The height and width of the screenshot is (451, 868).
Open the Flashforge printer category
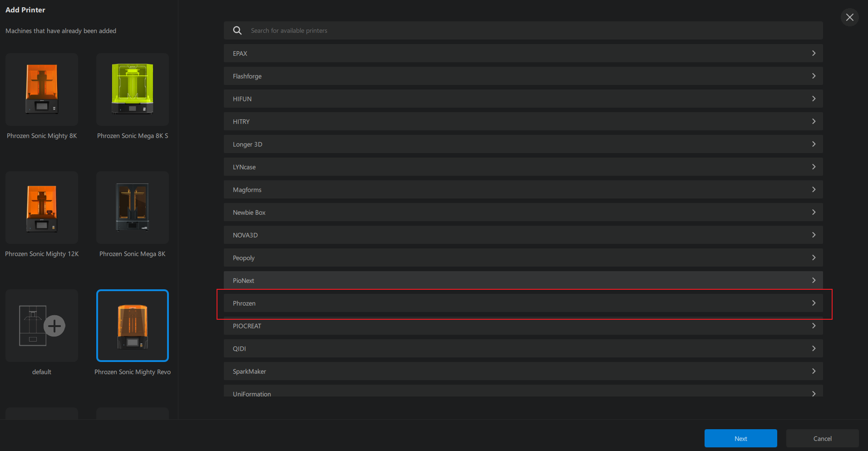[x=523, y=76]
